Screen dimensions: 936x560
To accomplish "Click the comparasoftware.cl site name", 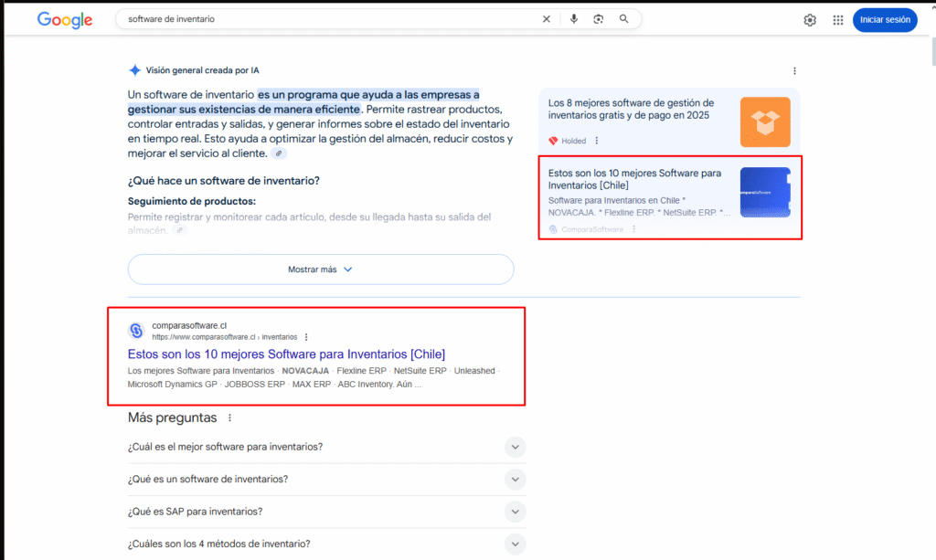I will (x=189, y=325).
